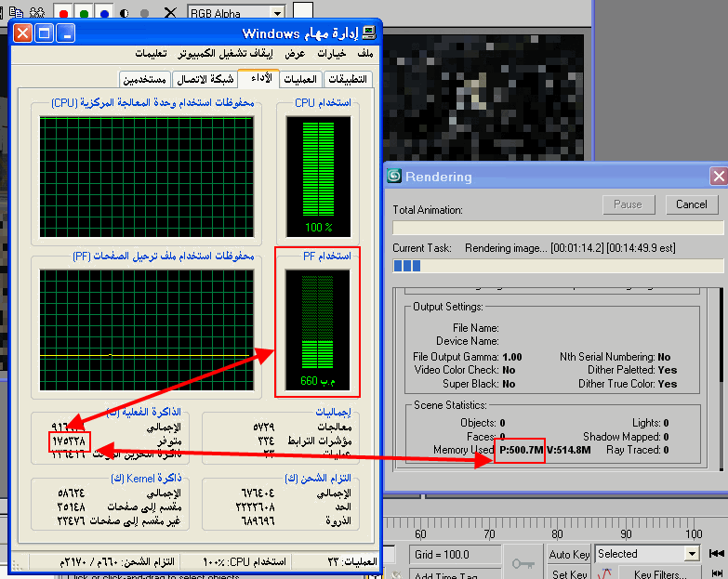
Task: Toggle Auto Key mode
Action: (569, 555)
